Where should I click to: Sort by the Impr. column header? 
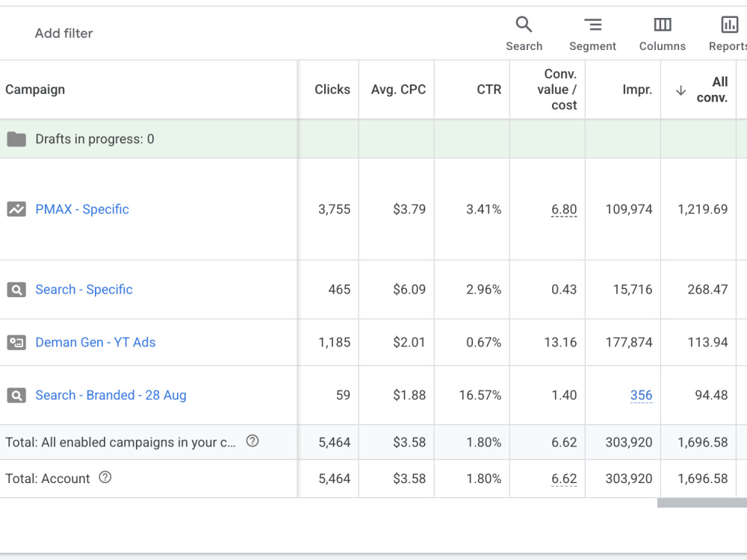[637, 90]
